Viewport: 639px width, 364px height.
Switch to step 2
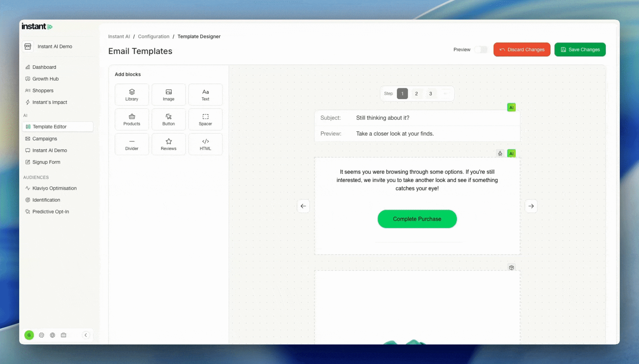[x=416, y=94]
